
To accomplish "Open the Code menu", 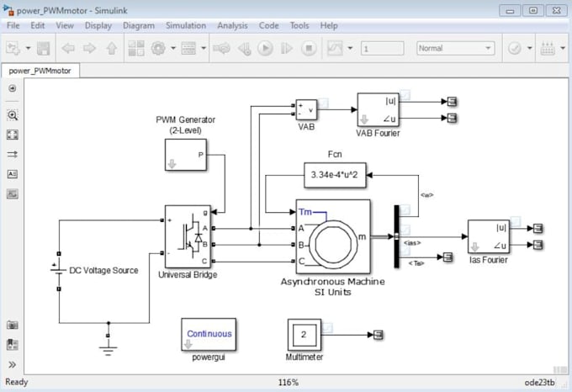I will point(269,25).
